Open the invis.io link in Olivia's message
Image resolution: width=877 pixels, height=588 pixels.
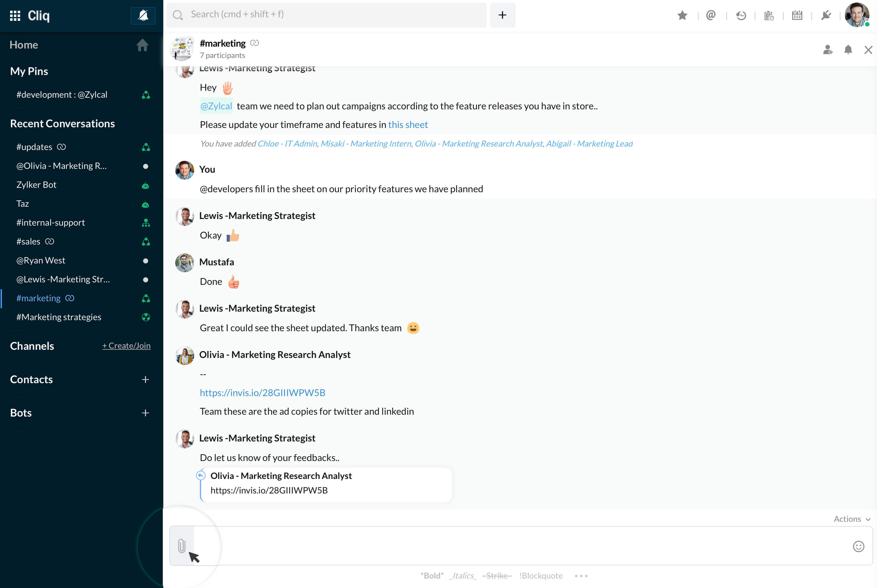[262, 393]
